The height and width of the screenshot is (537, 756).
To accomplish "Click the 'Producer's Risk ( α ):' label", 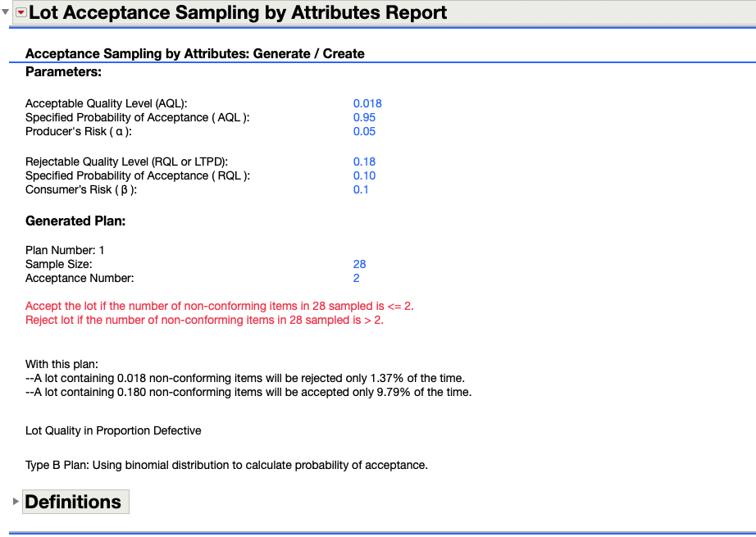I will tap(78, 132).
